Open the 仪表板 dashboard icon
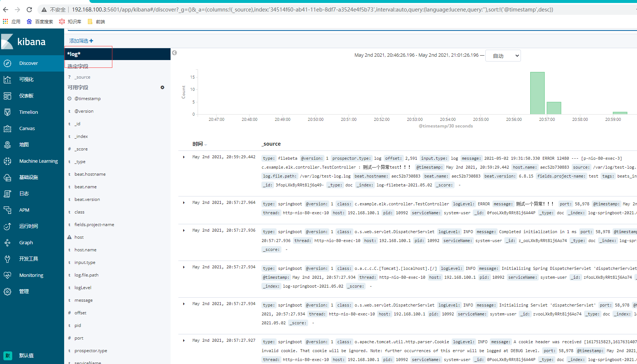Viewport: 637px width, 364px height. point(7,96)
